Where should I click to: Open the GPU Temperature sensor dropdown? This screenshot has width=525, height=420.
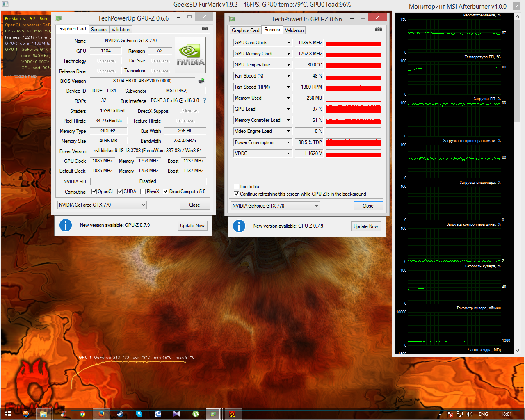[x=288, y=65]
